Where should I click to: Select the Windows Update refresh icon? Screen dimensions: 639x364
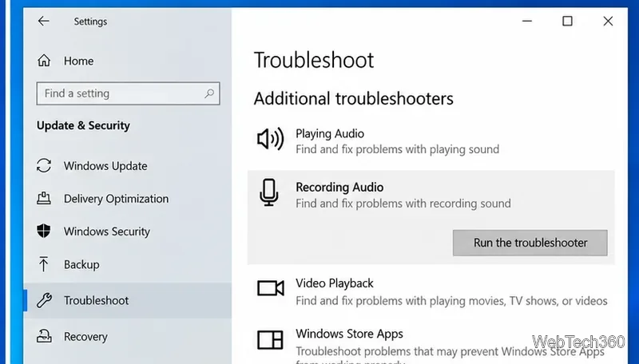(x=44, y=166)
